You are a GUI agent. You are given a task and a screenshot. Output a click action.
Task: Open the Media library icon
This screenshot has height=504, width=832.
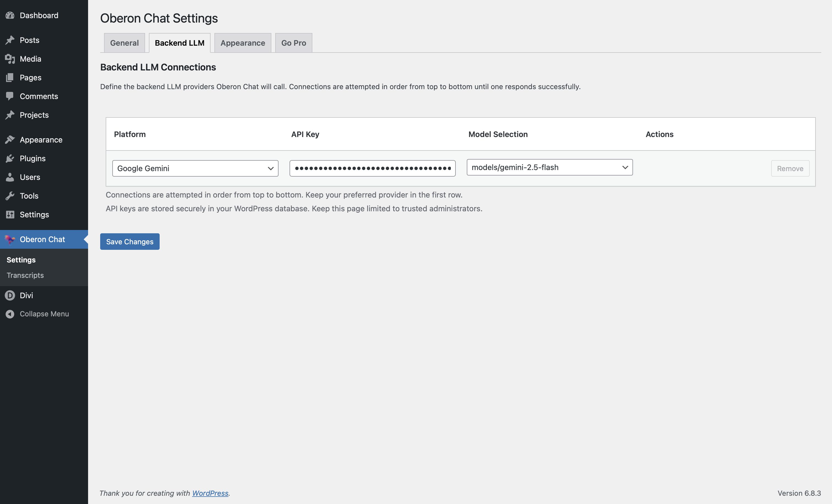(10, 59)
